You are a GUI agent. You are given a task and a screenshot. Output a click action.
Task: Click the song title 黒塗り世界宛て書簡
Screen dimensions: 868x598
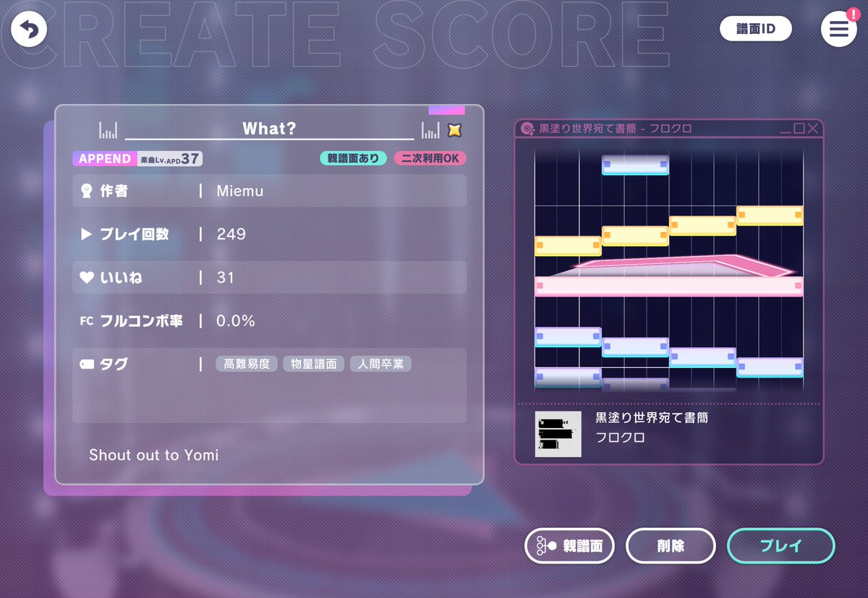click(652, 418)
